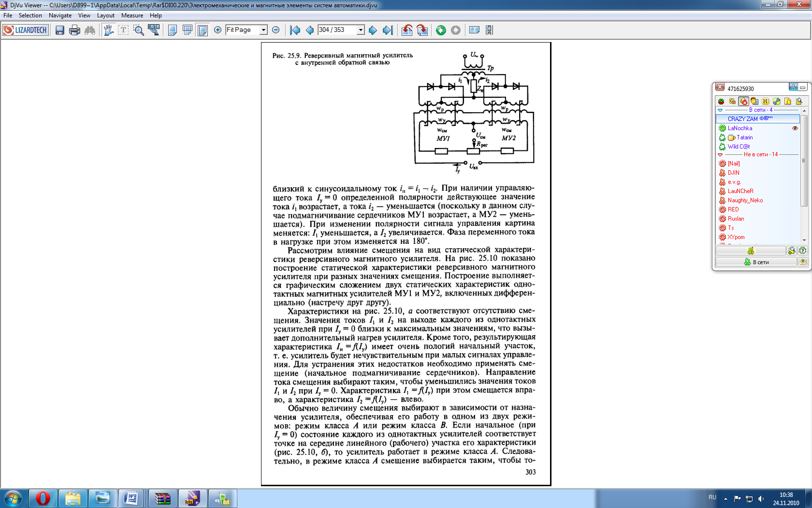Select offline contact Ruslan

coord(758,219)
